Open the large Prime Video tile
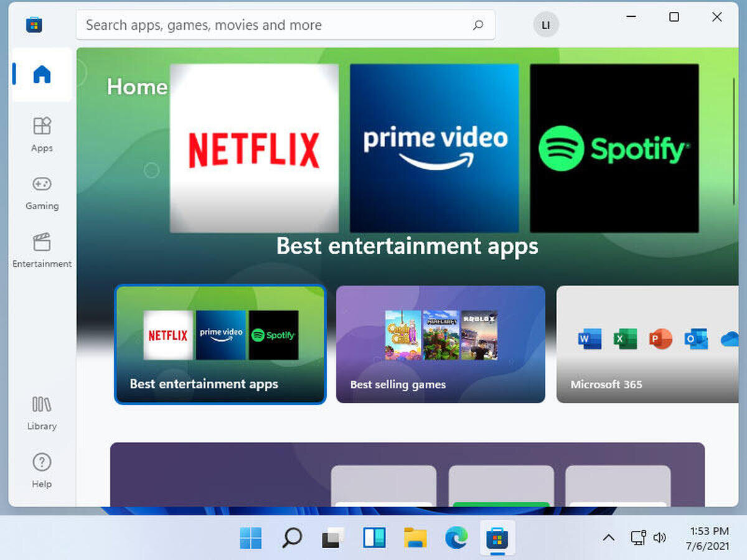The width and height of the screenshot is (747, 560). [x=435, y=148]
